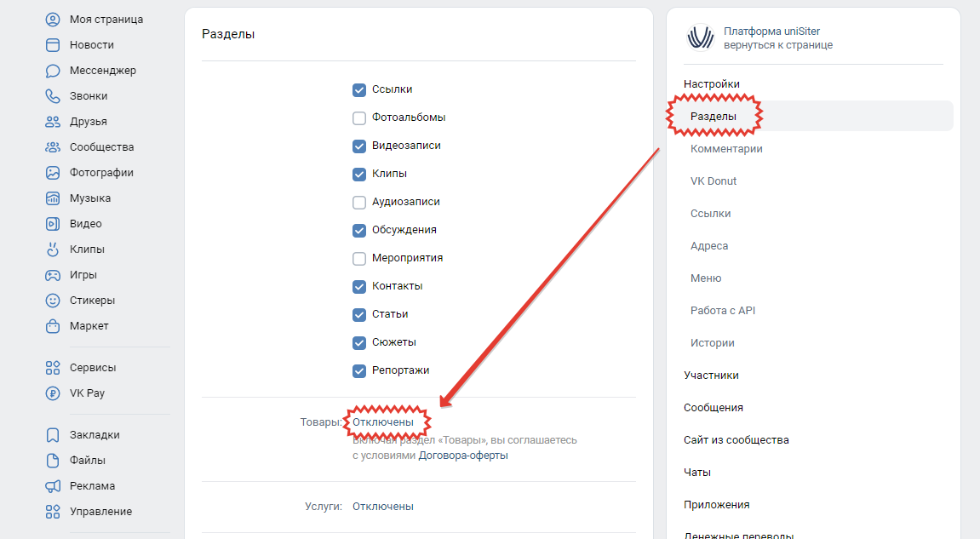This screenshot has height=539, width=980.
Task: Open Calls via the phone icon
Action: pos(53,96)
